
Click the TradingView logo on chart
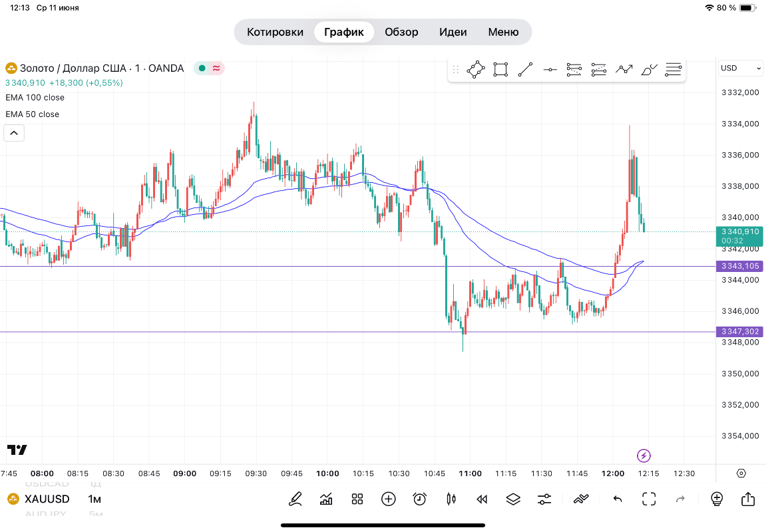coord(17,450)
